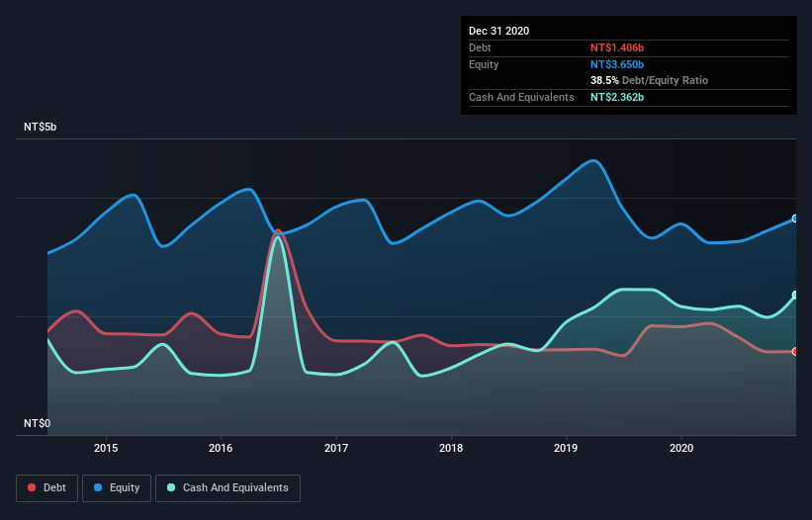Select the 2016 x-axis label
812x520 pixels.
point(221,448)
